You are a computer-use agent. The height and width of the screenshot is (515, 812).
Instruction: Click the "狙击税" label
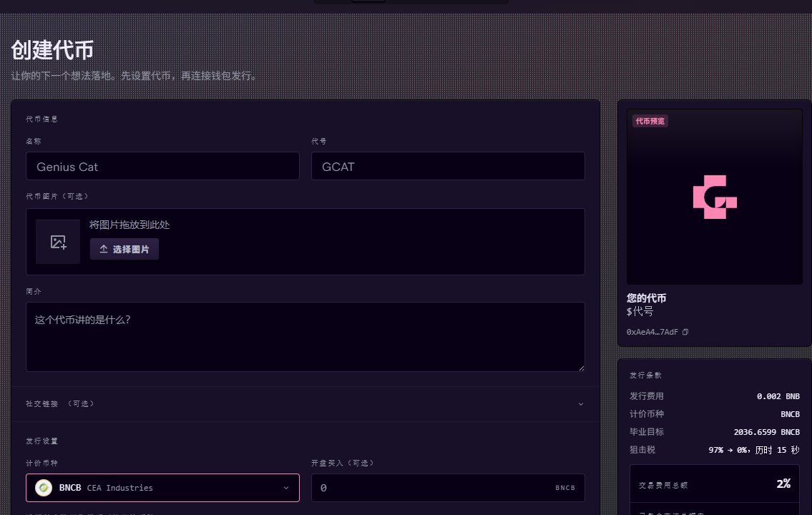(x=642, y=450)
